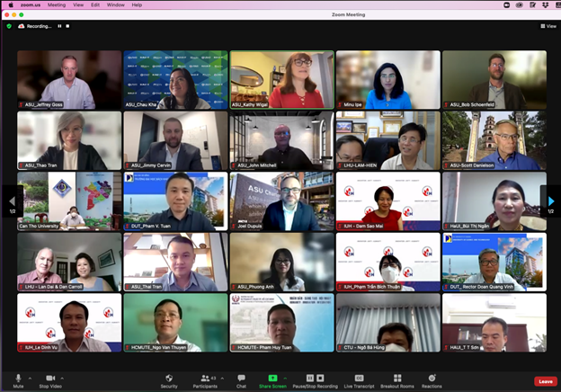This screenshot has height=392, width=561.
Task: Select Joel Dupuis video tile
Action: coord(282,201)
